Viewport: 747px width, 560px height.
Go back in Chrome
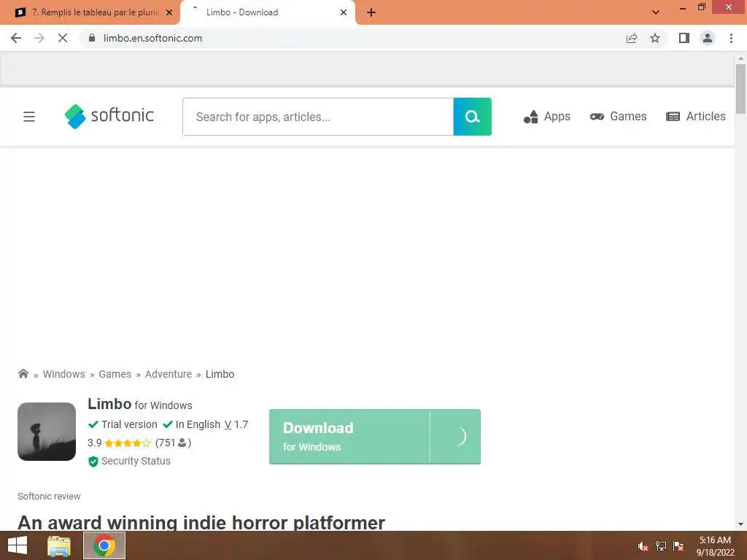coord(16,38)
